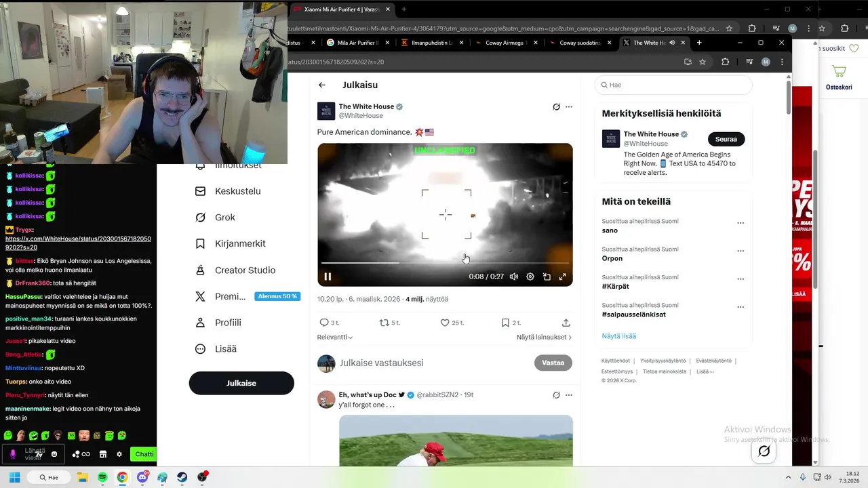
Task: Open the chat settings gear icon
Action: (x=119, y=454)
